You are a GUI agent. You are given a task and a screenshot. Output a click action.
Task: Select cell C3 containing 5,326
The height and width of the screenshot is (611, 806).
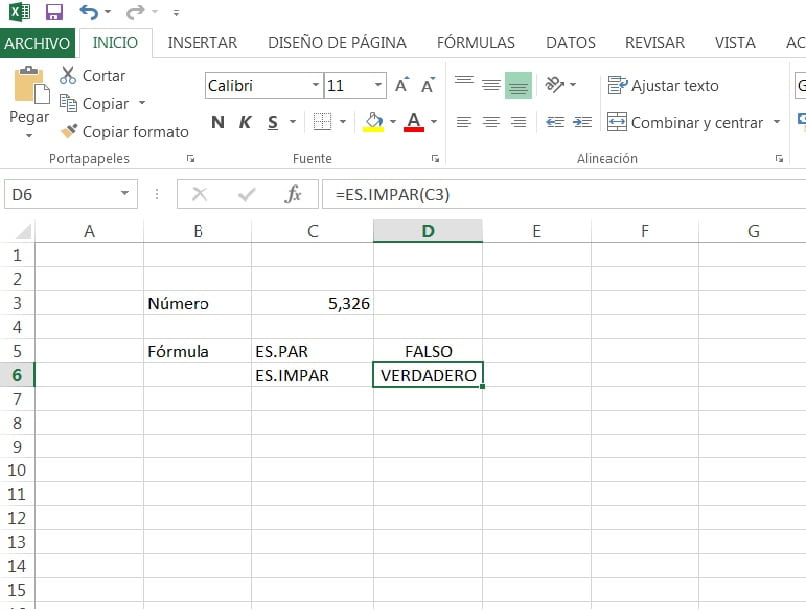click(313, 303)
